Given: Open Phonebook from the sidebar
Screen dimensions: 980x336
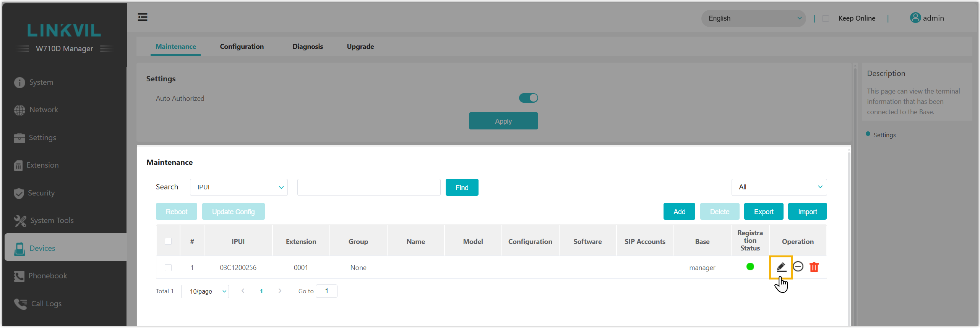Looking at the screenshot, I should [47, 276].
